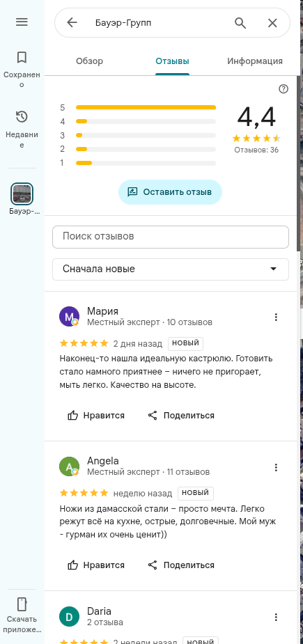The width and height of the screenshot is (303, 644).
Task: Switch to the Информация tab
Action: 255,61
